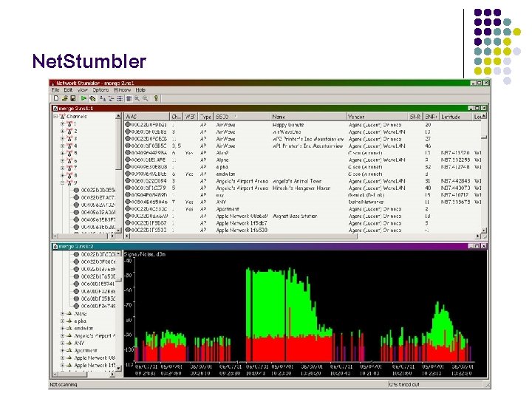Select row with name 'Magnet Base Station'
The width and height of the screenshot is (532, 399).
(303, 216)
